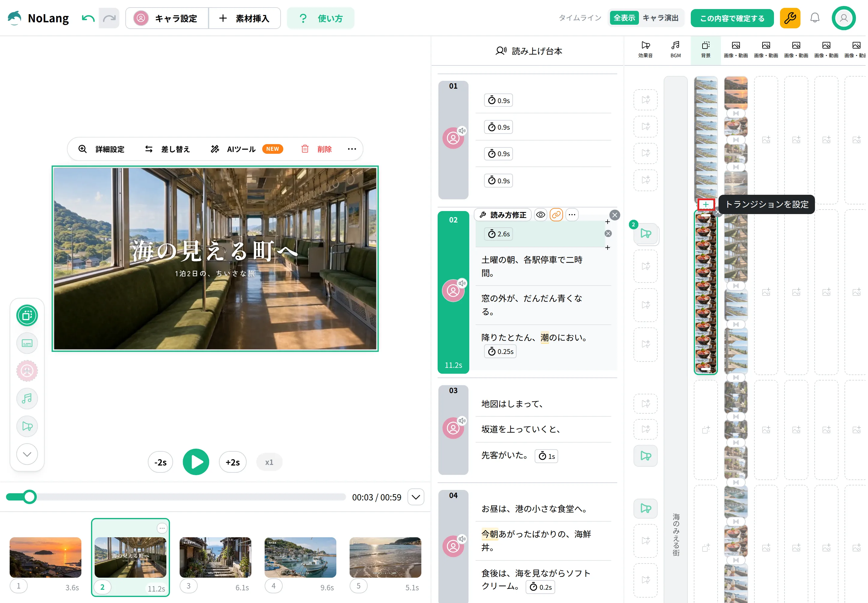Select the music note tool in left sidebar

point(27,398)
